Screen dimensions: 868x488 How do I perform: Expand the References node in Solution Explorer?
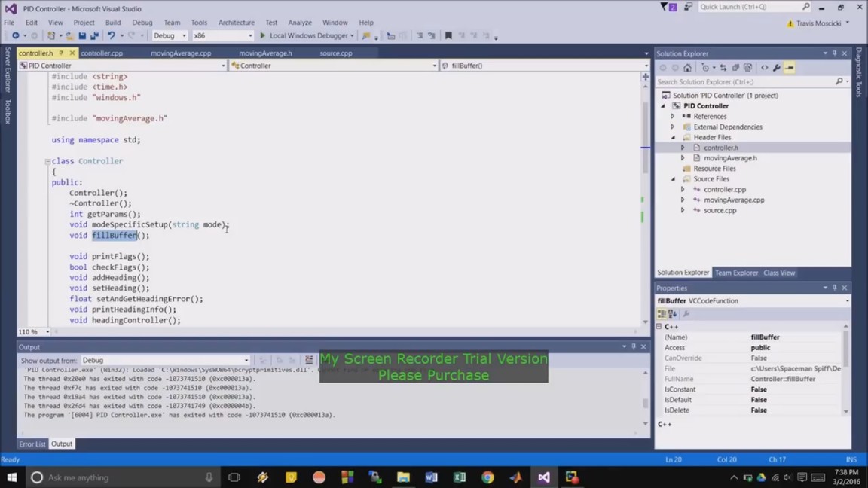tap(673, 117)
